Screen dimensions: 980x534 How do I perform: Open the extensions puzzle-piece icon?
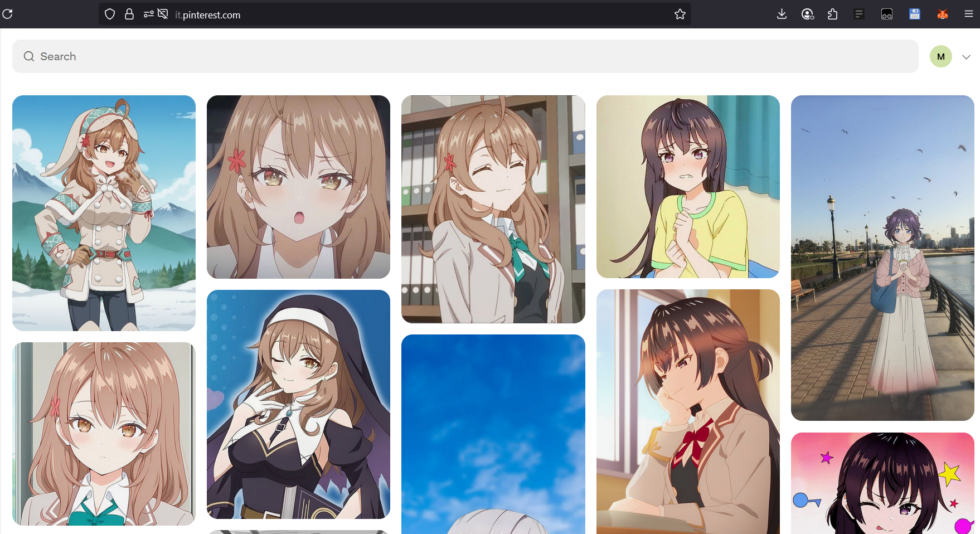pyautogui.click(x=833, y=14)
